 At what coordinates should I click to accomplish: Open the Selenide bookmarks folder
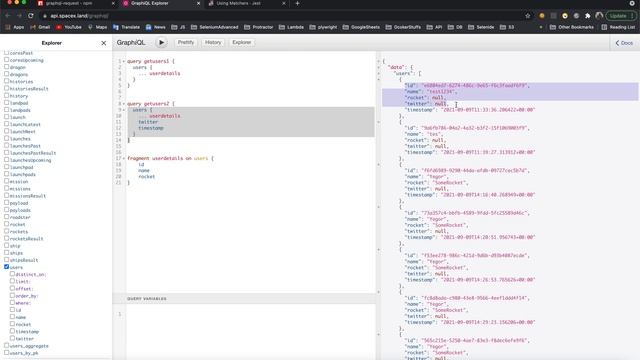coord(481,27)
